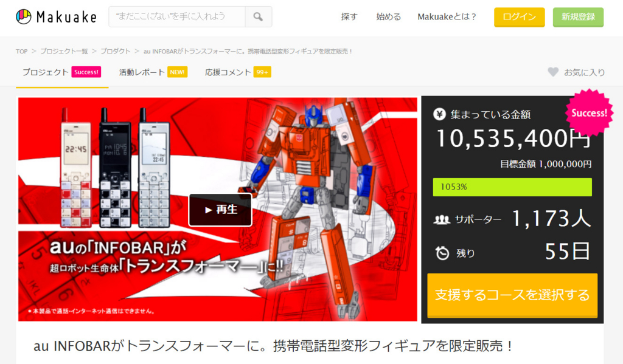Image resolution: width=623 pixels, height=364 pixels.
Task: Focus the project search input field
Action: click(x=177, y=16)
